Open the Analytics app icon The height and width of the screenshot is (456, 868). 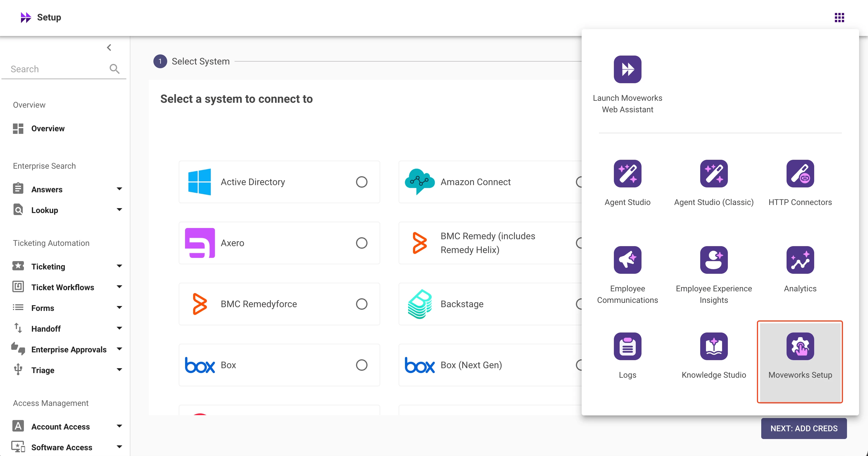[x=800, y=260]
